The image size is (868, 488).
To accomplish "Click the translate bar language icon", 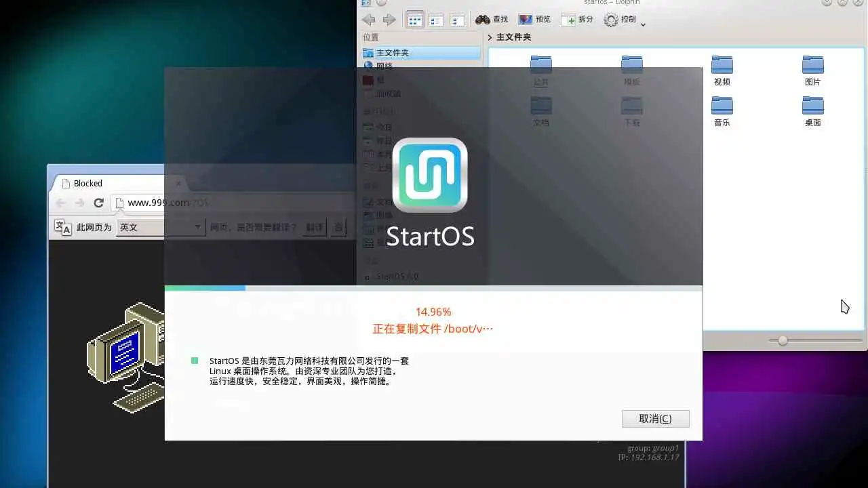I will coord(63,228).
